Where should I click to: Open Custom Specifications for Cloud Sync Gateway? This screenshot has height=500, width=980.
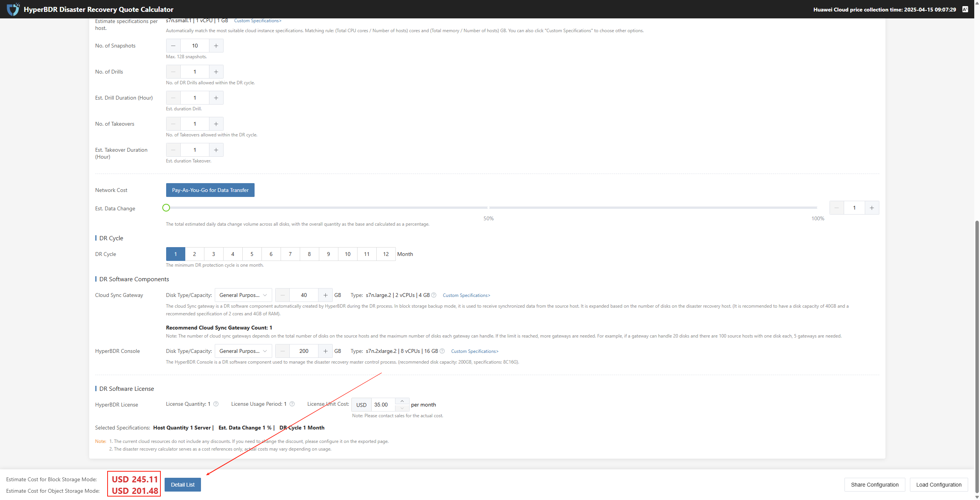[466, 295]
